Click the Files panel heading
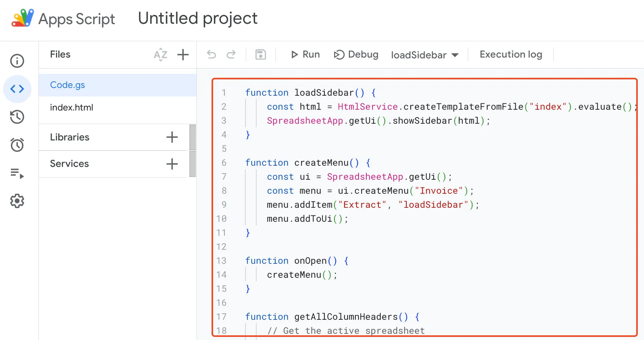The height and width of the screenshot is (340, 644). pyautogui.click(x=60, y=54)
